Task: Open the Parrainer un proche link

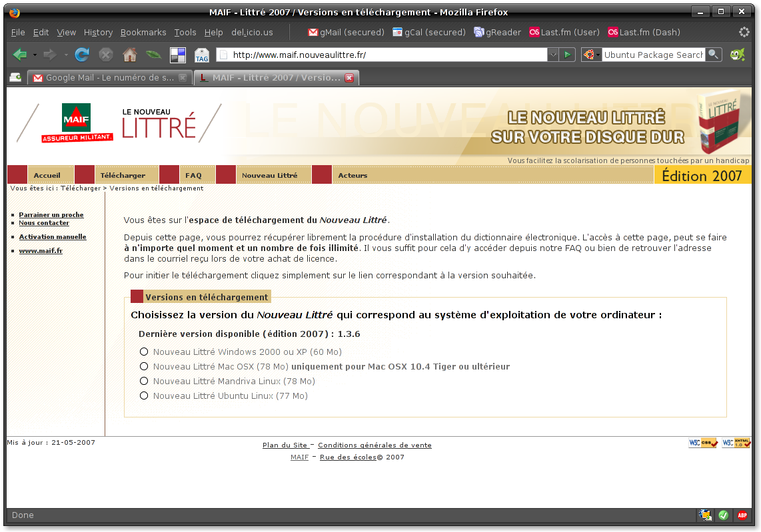Action: point(51,215)
